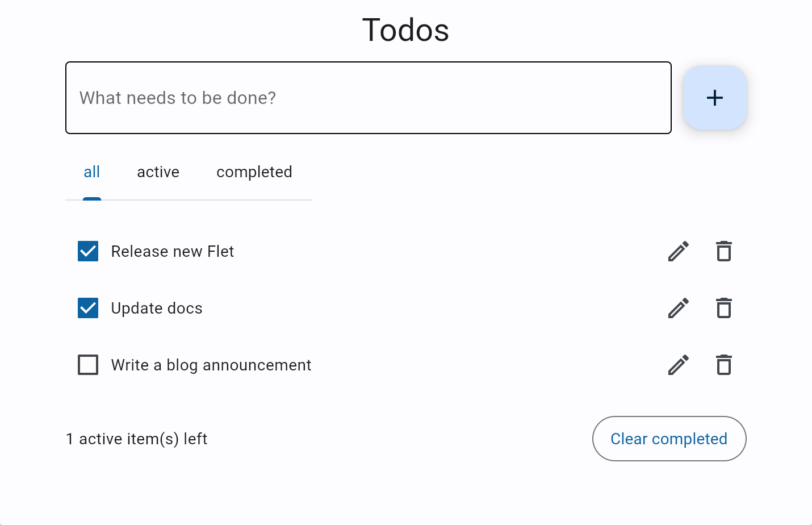Viewport: 812px width, 525px height.
Task: Edit 'Write a blog announcement' task
Action: 679,365
